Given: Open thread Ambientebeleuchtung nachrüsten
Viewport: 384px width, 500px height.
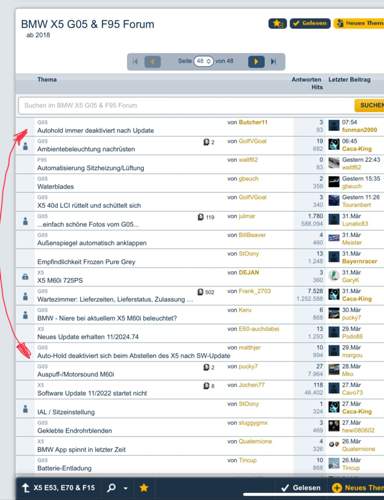Looking at the screenshot, I should coord(86,149).
